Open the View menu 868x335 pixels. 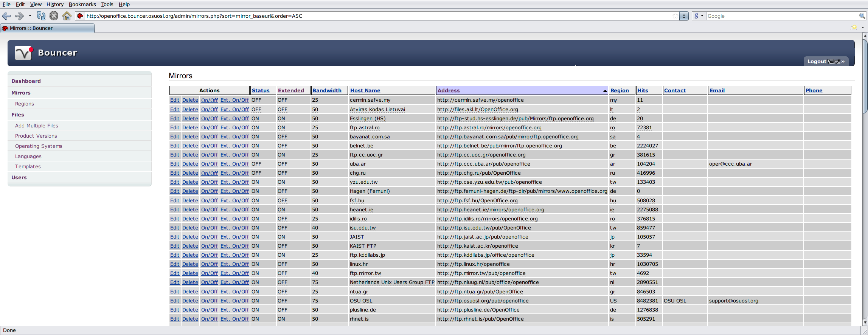click(x=36, y=4)
